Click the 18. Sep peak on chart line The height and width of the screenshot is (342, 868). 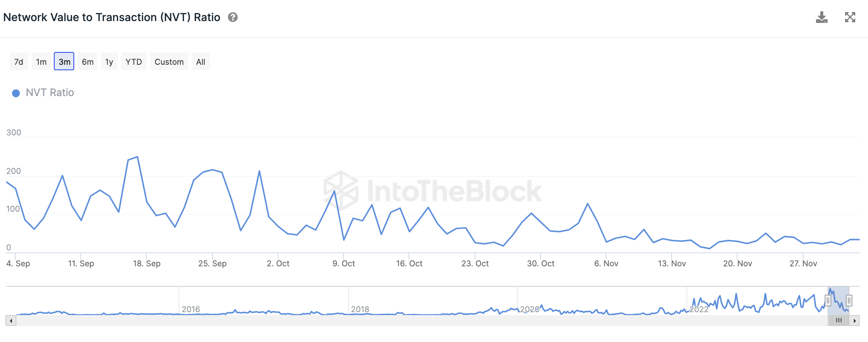[x=138, y=157]
